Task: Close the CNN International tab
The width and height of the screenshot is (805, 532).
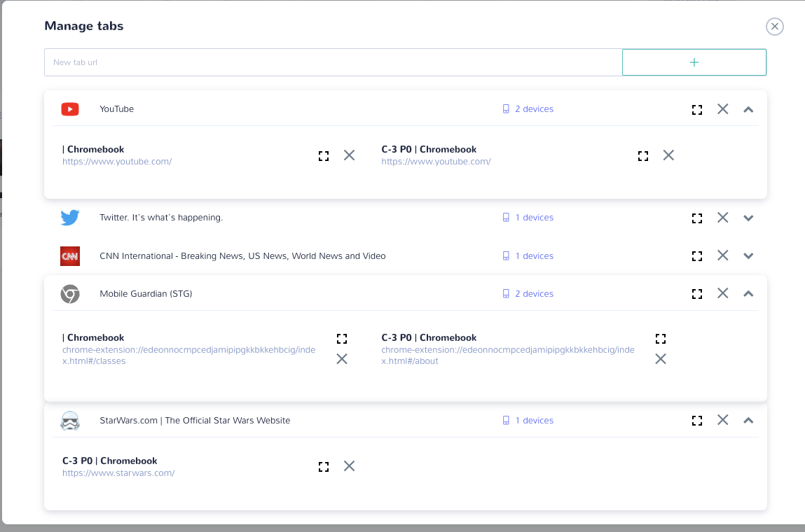Action: (x=723, y=255)
